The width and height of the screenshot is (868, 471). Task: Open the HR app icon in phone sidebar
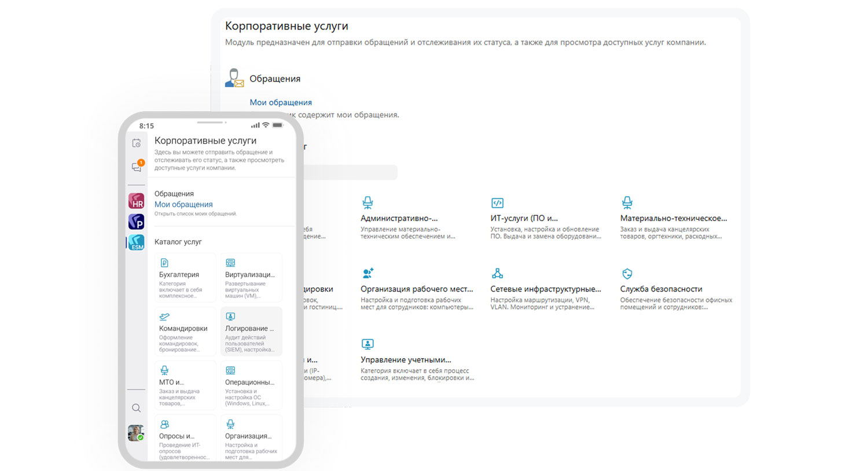pos(136,201)
